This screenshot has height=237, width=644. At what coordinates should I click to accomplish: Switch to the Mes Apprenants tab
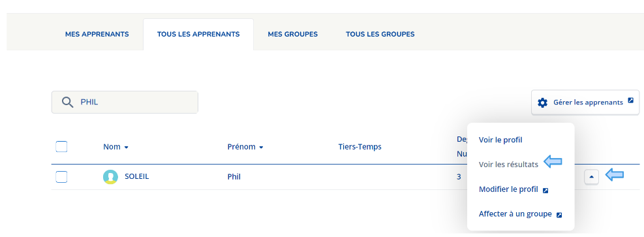(x=97, y=35)
